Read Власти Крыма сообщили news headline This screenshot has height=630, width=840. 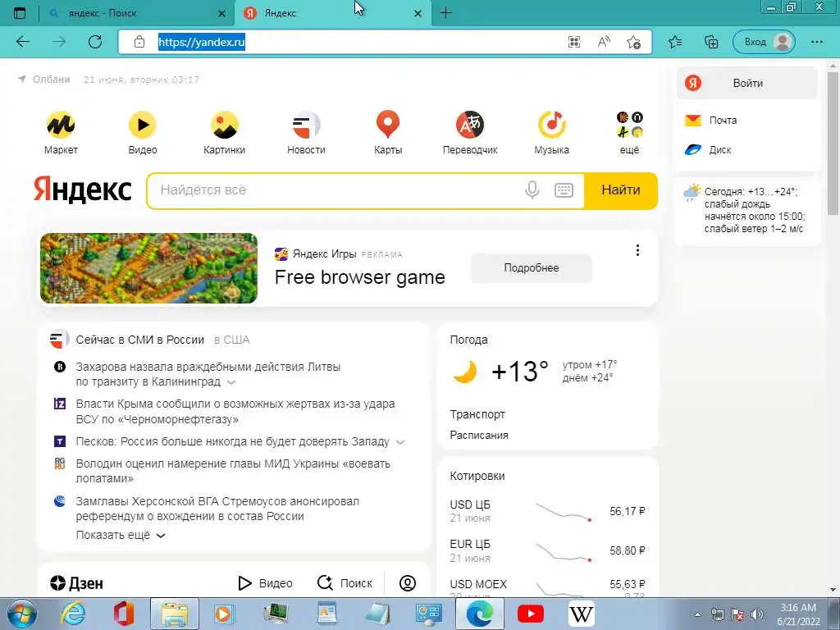tap(235, 412)
